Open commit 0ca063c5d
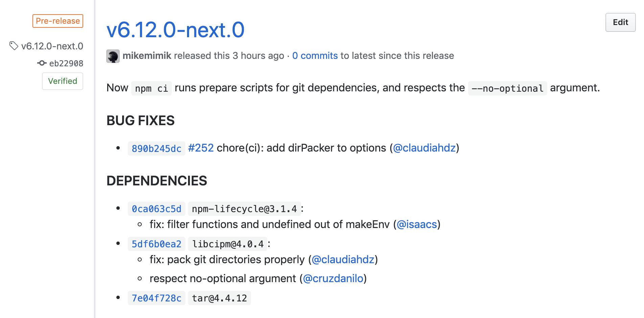 click(x=157, y=209)
